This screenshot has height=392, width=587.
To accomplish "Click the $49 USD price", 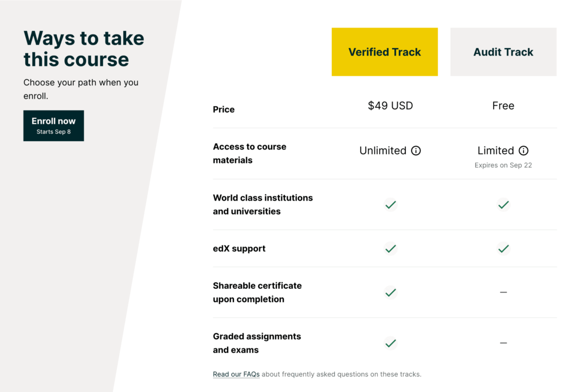I will [x=390, y=105].
